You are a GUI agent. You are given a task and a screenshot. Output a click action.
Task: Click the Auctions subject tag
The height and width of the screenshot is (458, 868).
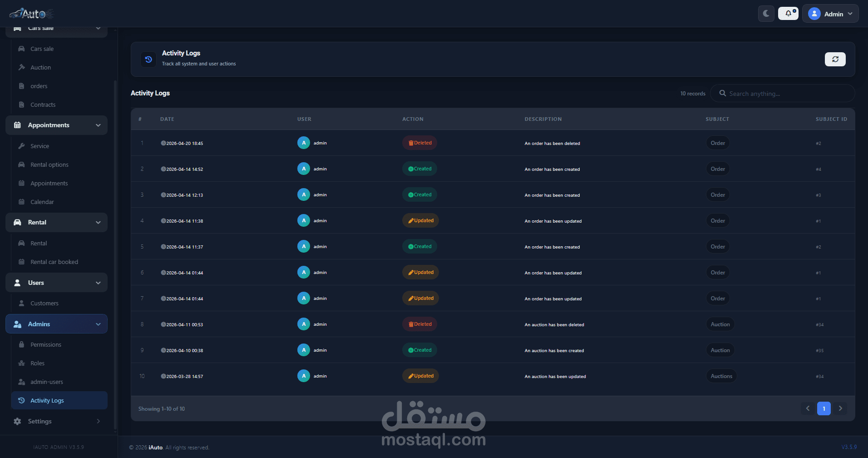[721, 376]
